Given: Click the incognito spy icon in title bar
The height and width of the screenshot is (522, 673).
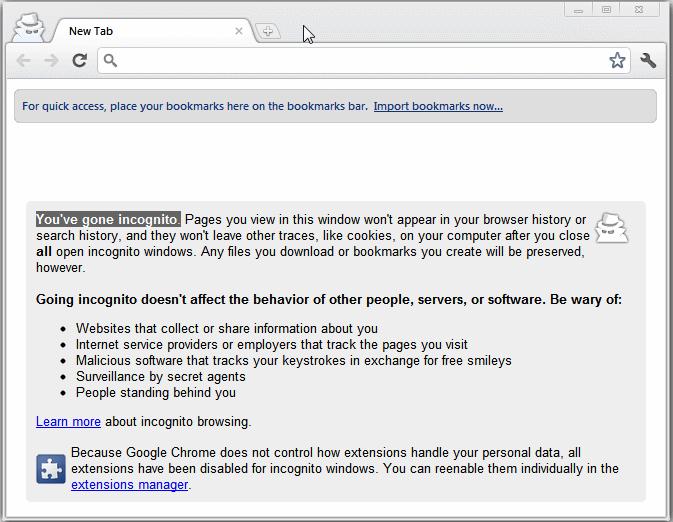Looking at the screenshot, I should (26, 28).
